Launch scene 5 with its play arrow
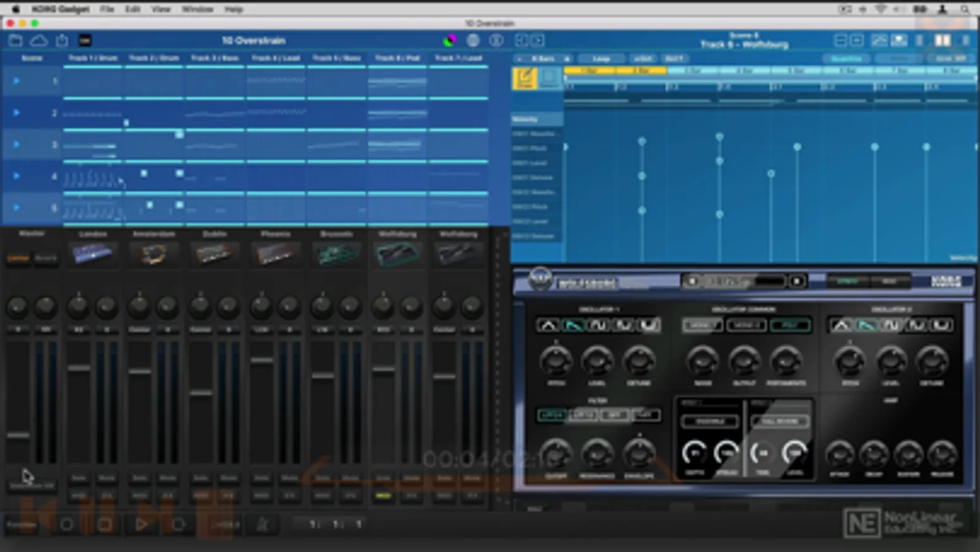This screenshot has height=552, width=980. [x=17, y=207]
